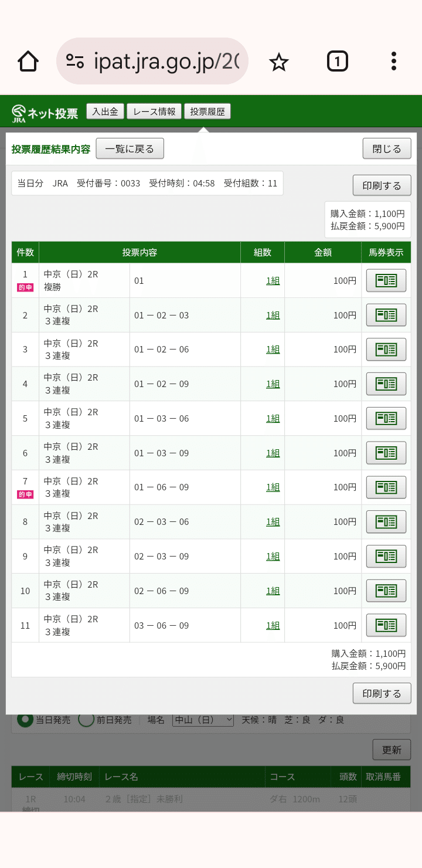Show betting ticket for 01-06-09 bet
This screenshot has height=868, width=422.
(x=386, y=487)
